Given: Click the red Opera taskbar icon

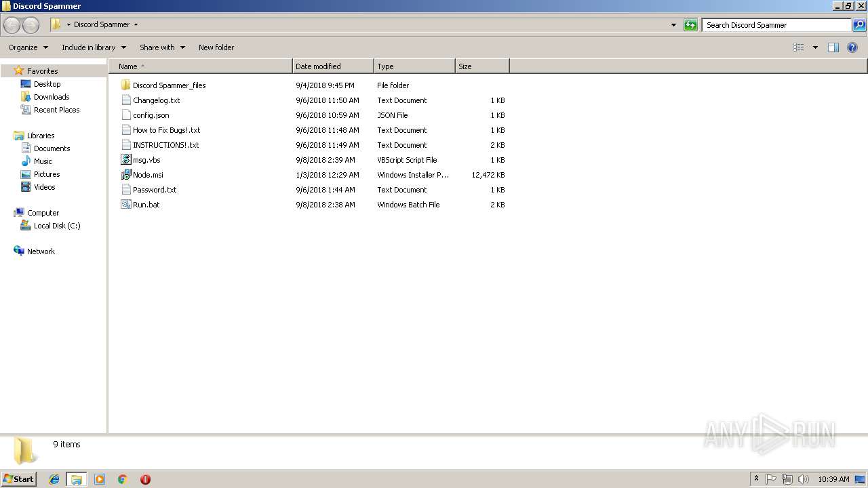Looking at the screenshot, I should tap(145, 479).
